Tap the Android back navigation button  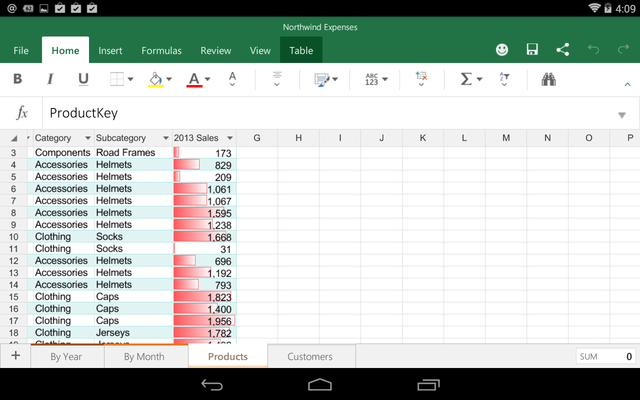point(212,384)
